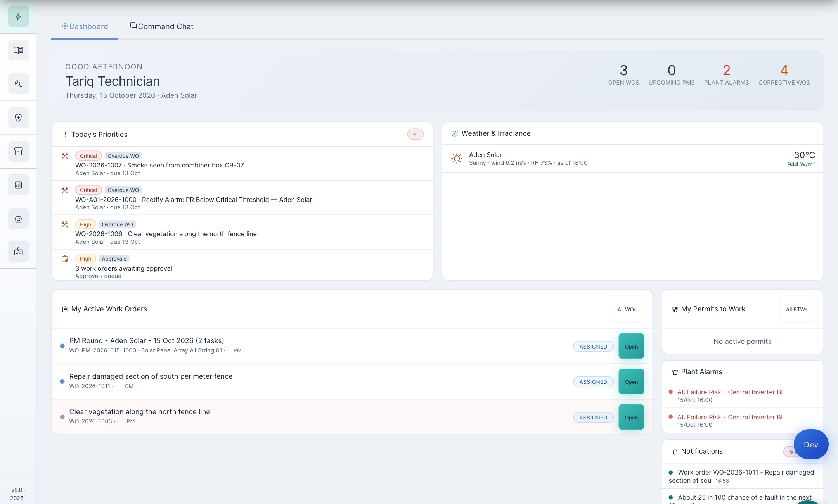View All PTWs
The width and height of the screenshot is (838, 504).
tap(797, 309)
